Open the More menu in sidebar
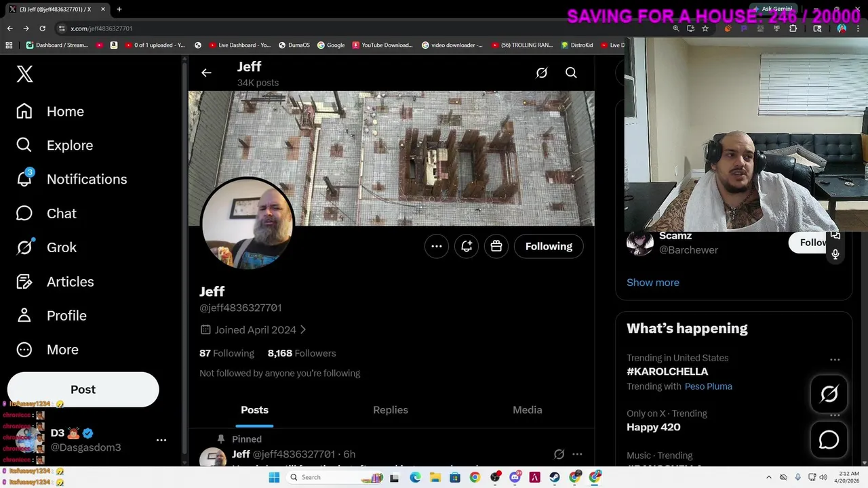 [x=47, y=350]
